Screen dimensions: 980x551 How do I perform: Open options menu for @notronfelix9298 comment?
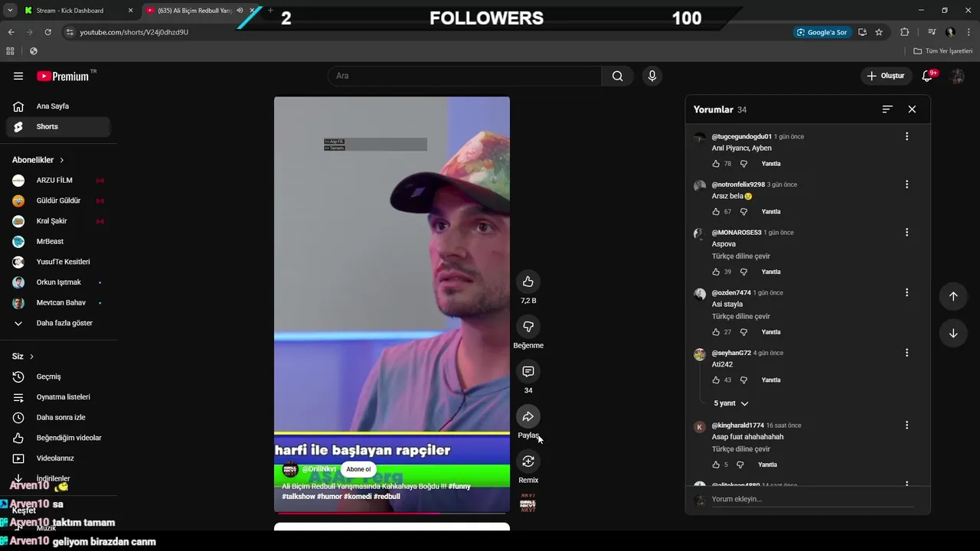906,184
